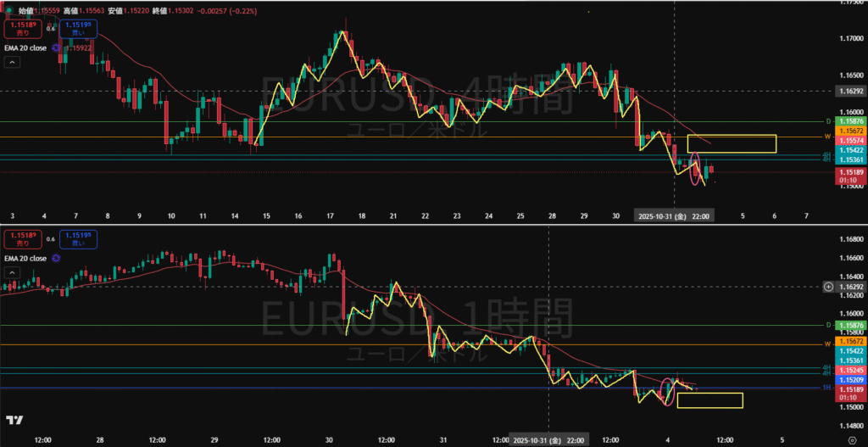Select the EMA 20 close label in the upper chart

(x=25, y=48)
